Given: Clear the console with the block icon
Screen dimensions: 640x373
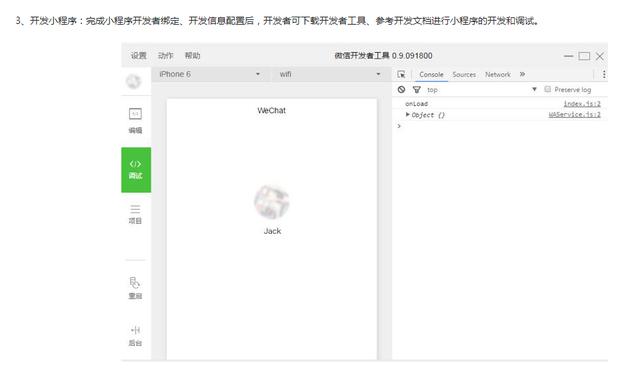Looking at the screenshot, I should 402,89.
